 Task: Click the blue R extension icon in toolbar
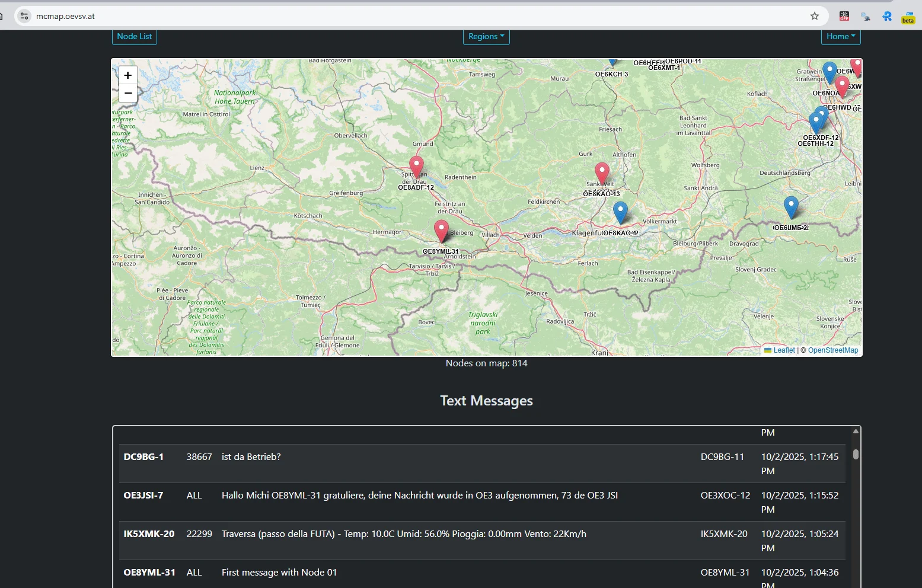[x=887, y=16]
